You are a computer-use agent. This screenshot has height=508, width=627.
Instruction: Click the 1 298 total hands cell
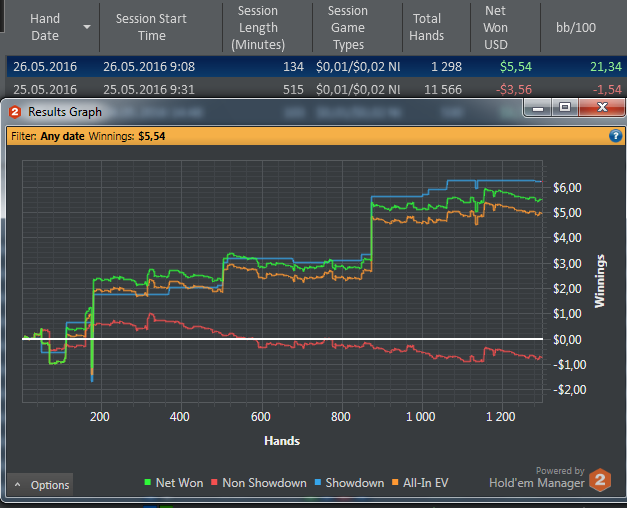click(446, 66)
